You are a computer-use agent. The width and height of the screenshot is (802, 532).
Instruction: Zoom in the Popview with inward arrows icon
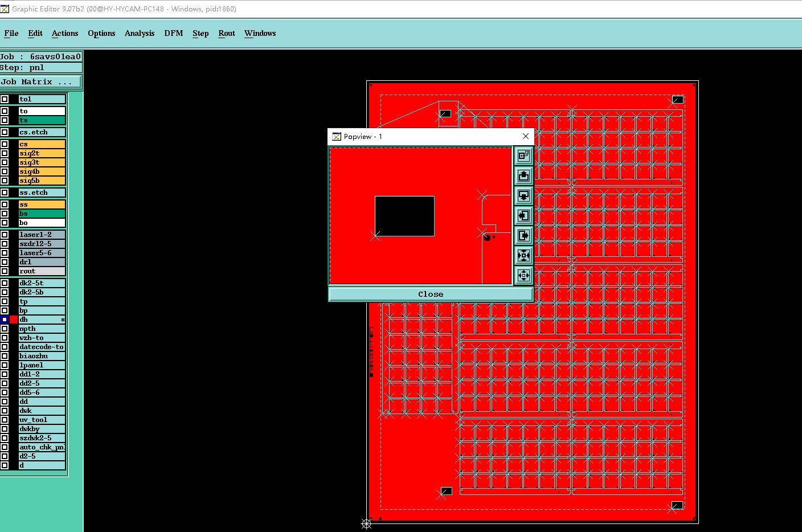[523, 255]
